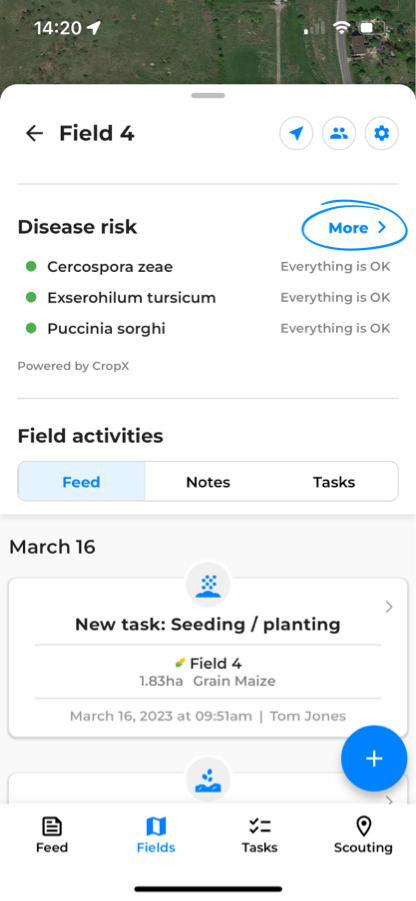416x901 pixels.
Task: Tap the sheet drag handle at top
Action: (208, 95)
